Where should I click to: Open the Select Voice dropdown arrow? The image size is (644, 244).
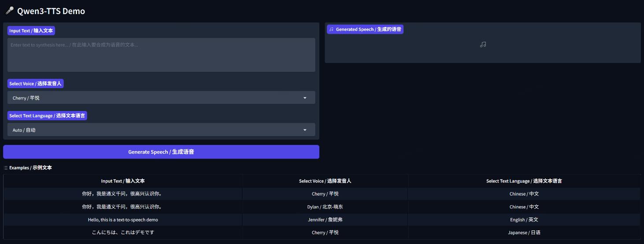[305, 98]
